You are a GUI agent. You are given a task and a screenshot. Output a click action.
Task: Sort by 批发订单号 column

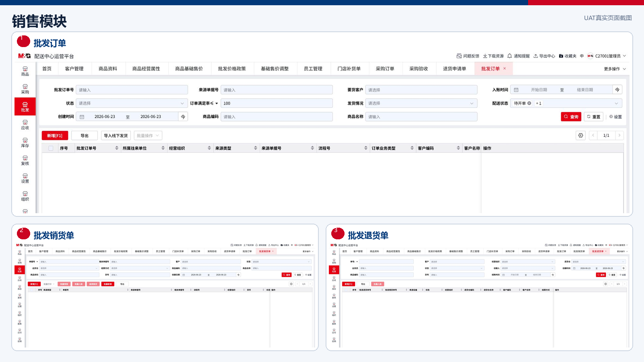coord(117,148)
